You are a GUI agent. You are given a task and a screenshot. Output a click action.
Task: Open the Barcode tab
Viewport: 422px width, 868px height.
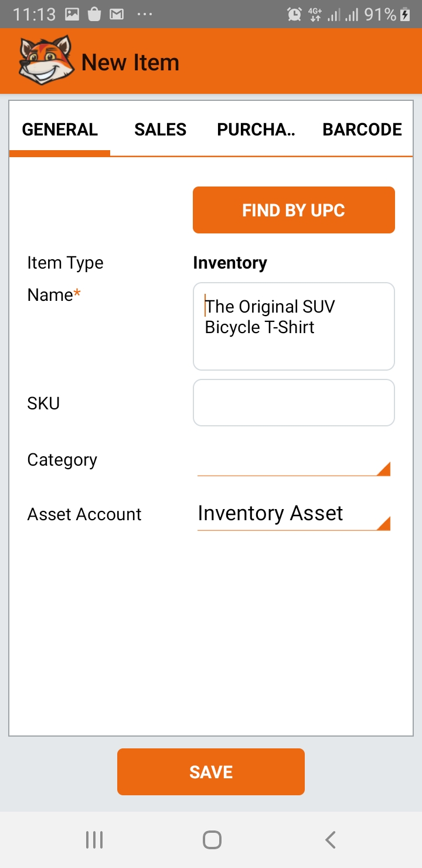pyautogui.click(x=362, y=130)
